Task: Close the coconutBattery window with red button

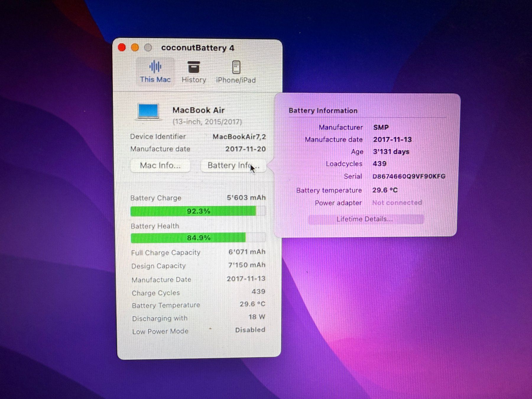Action: pos(122,47)
